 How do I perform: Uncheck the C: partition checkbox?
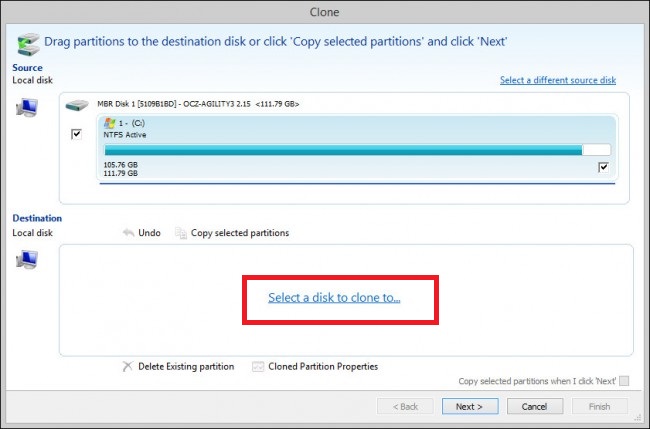[602, 167]
